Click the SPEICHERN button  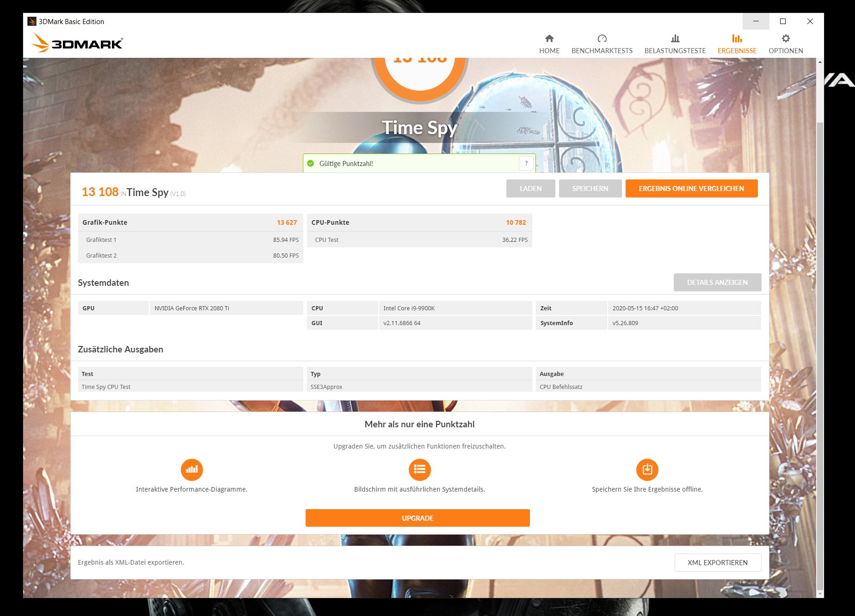click(x=590, y=188)
